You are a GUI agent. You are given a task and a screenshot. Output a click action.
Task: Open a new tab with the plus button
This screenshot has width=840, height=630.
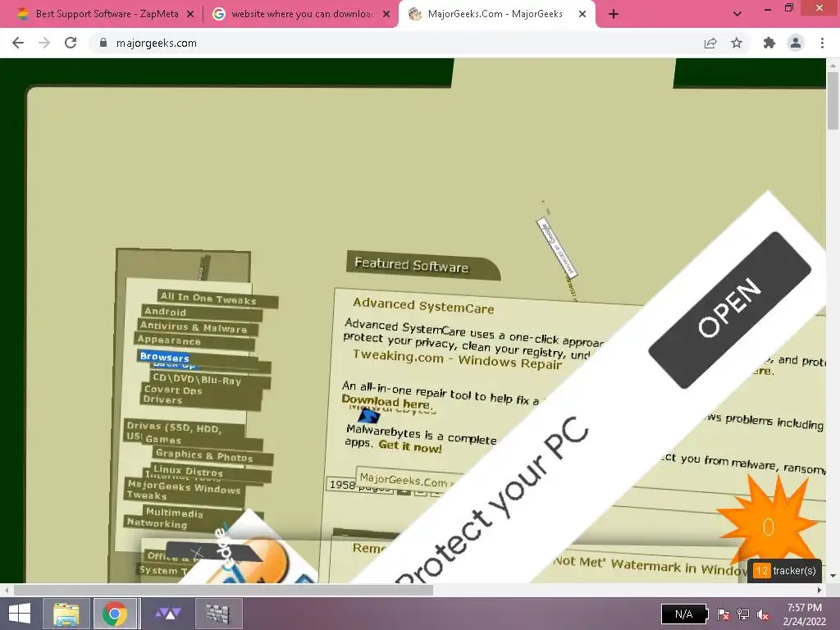pyautogui.click(x=614, y=14)
